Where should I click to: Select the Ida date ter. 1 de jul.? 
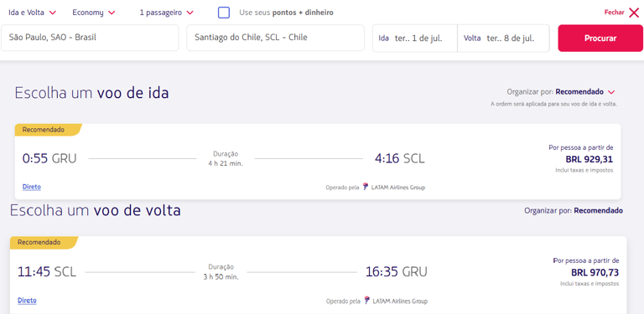[415, 39]
